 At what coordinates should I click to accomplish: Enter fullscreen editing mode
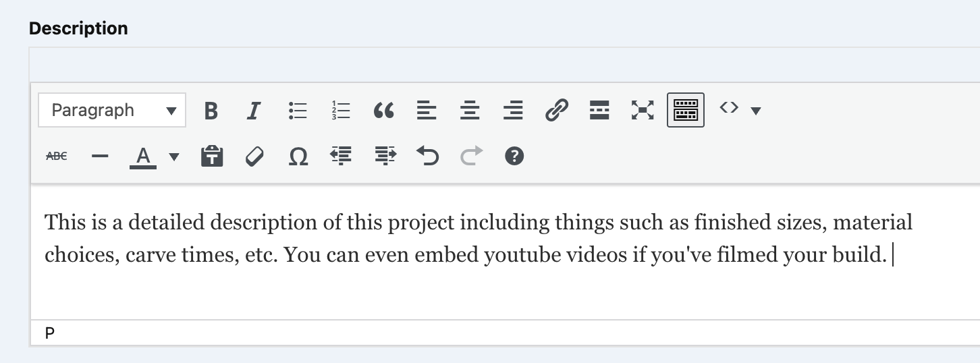[643, 110]
